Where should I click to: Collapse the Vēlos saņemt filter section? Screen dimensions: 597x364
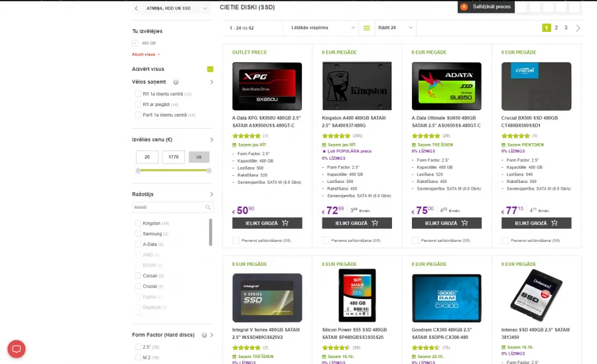(212, 82)
